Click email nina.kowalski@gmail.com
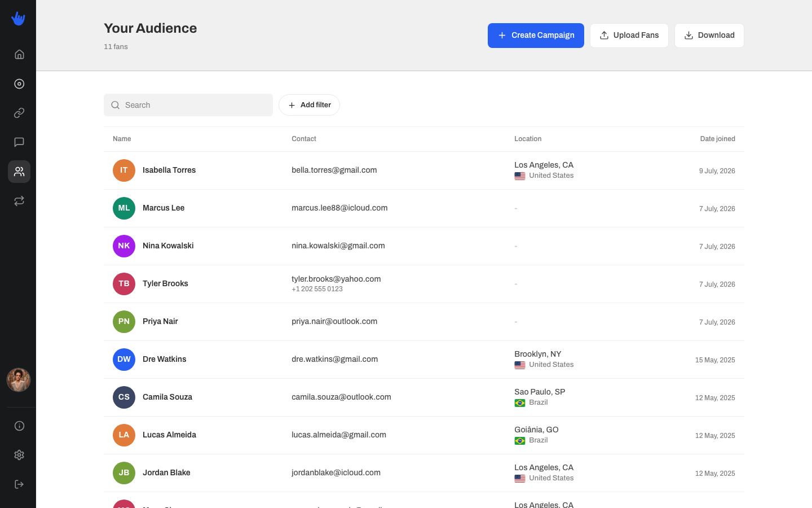Screen dimensions: 812x508 tap(338, 246)
